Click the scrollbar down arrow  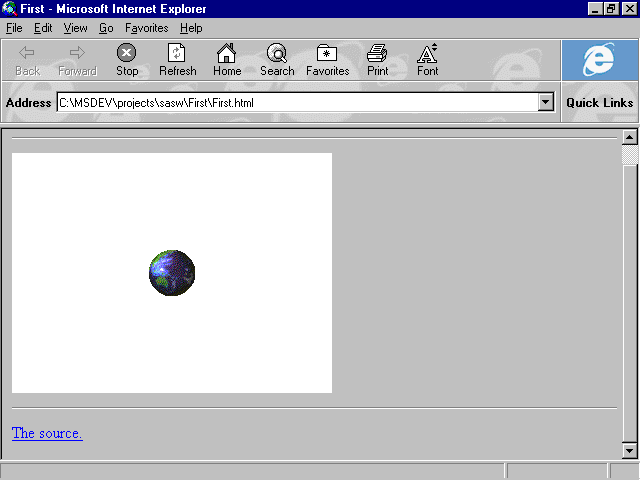tap(629, 451)
